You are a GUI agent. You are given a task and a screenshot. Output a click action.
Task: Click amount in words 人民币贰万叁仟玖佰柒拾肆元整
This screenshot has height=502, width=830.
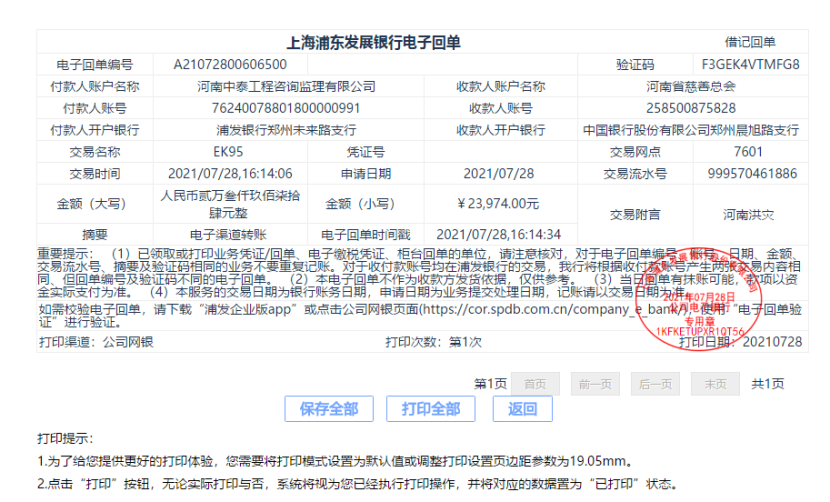pyautogui.click(x=230, y=204)
